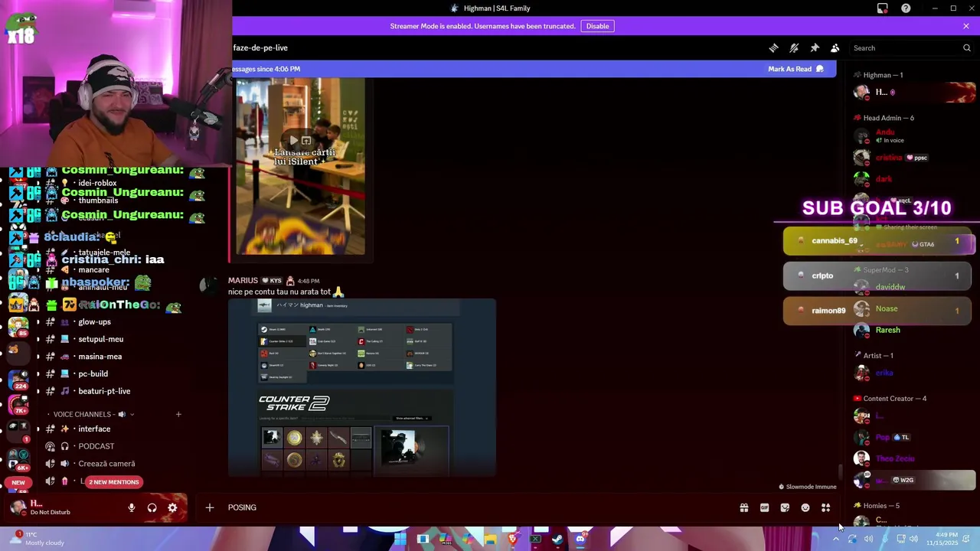980x551 pixels.
Task: Toggle microphone mute
Action: (132, 507)
